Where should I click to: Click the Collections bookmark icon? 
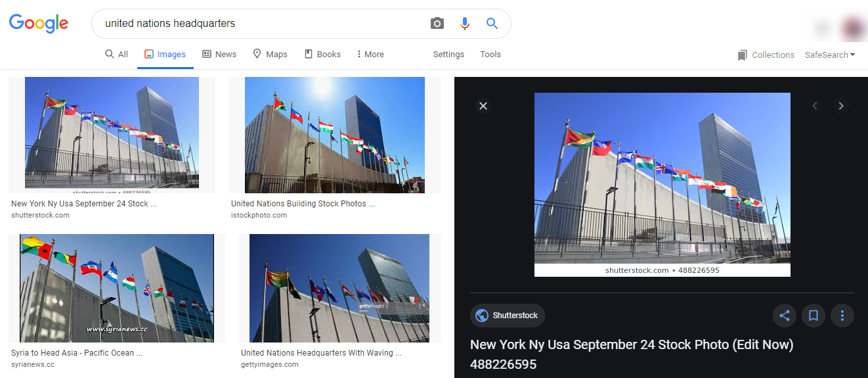(743, 55)
